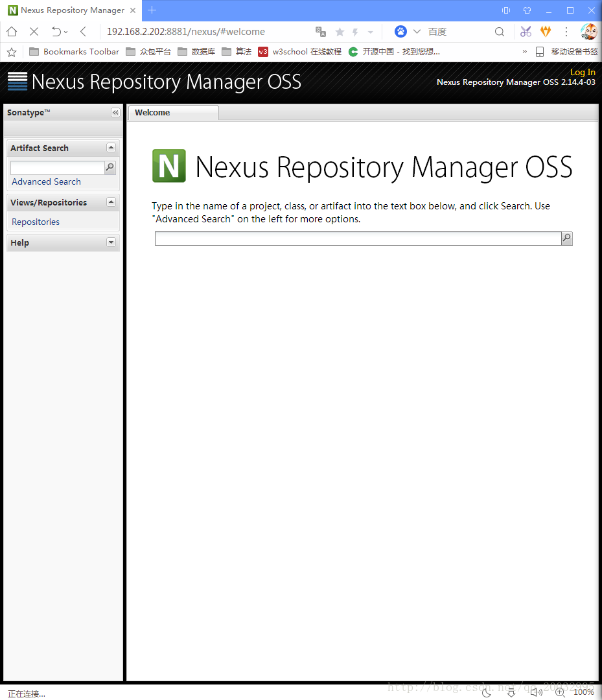Expand the Help section

click(x=111, y=242)
